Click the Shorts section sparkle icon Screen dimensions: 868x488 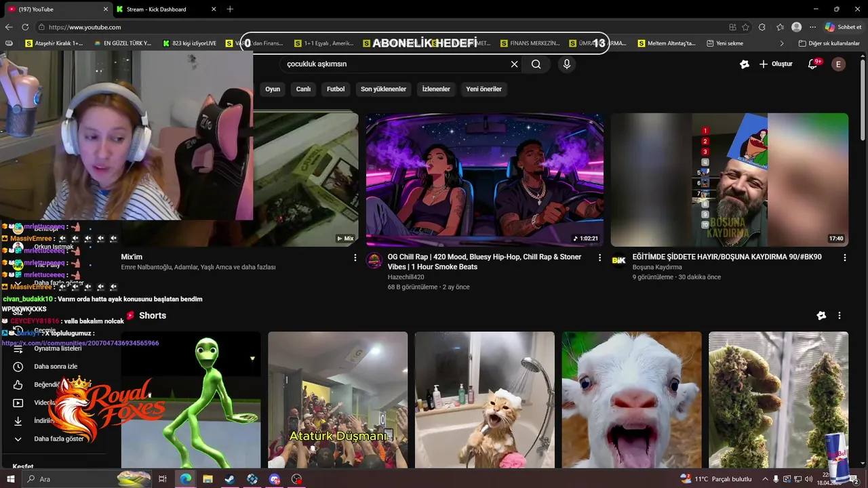click(821, 316)
